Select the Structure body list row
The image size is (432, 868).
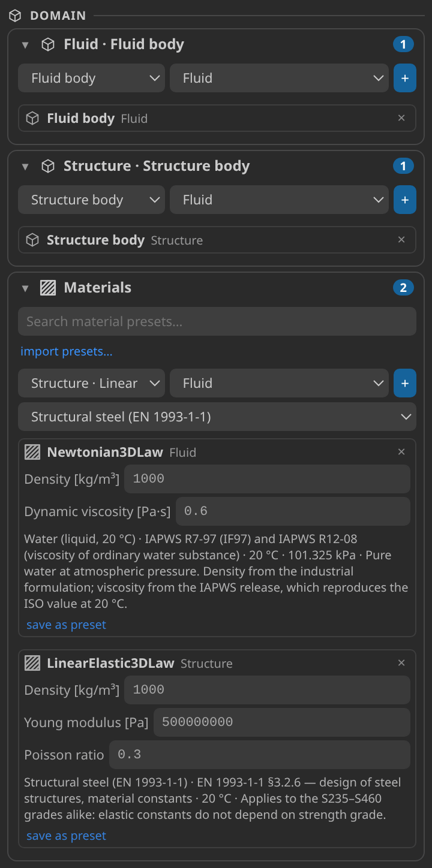217,240
